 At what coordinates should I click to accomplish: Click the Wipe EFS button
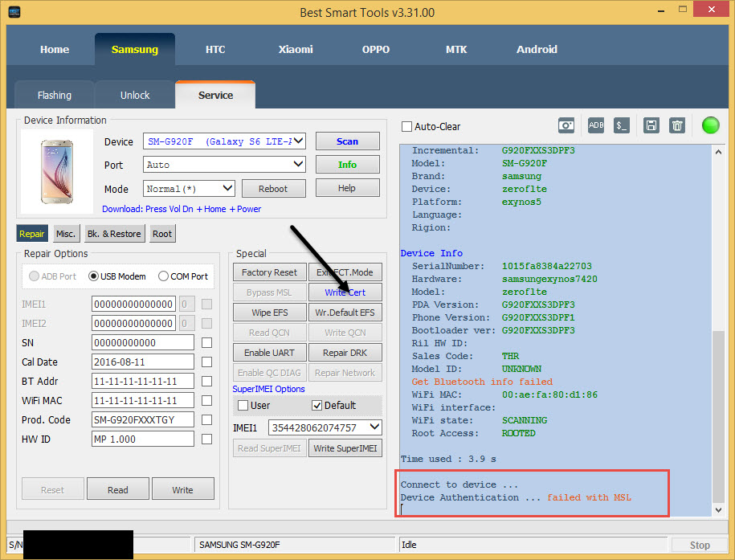270,313
